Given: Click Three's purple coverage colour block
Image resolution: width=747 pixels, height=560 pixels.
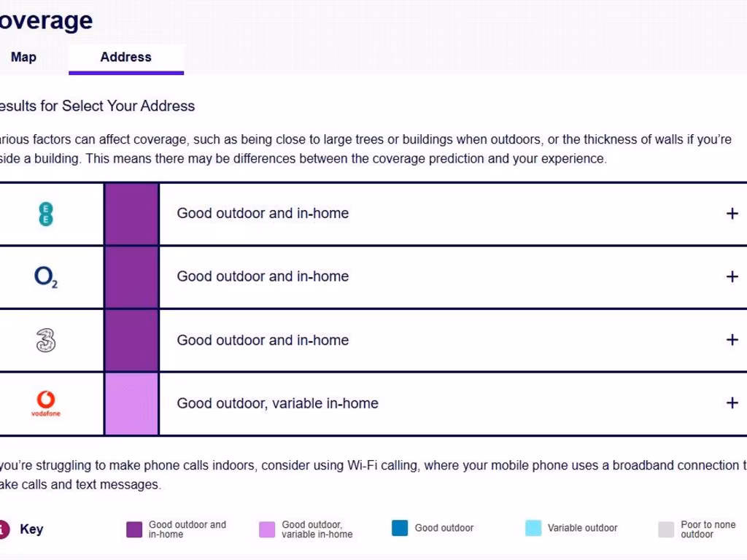Looking at the screenshot, I should tap(131, 341).
